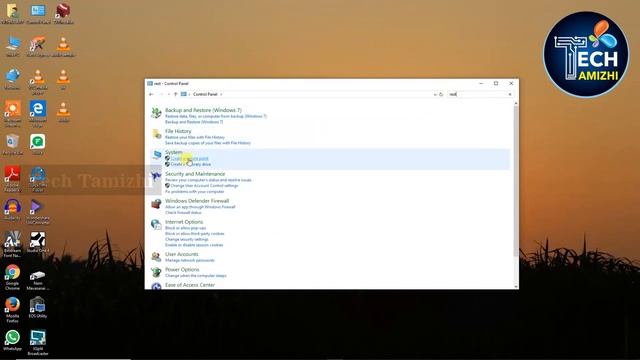The image size is (640, 360).
Task: Click Create a recovery drive link
Action: pos(191,164)
